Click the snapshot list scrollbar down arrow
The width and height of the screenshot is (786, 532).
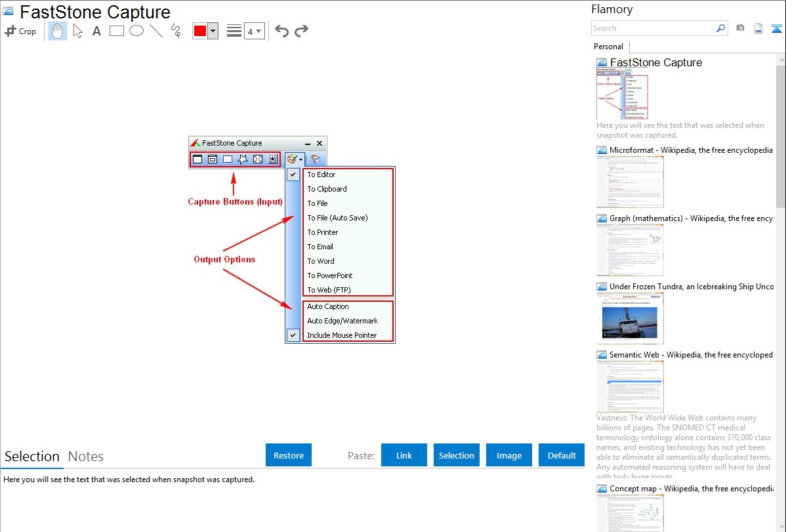(781, 527)
